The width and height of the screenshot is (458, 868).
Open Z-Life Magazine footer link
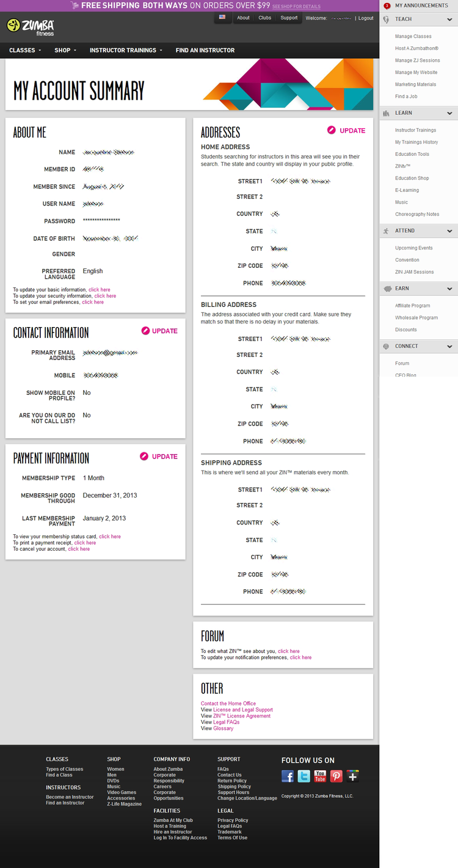pyautogui.click(x=125, y=804)
